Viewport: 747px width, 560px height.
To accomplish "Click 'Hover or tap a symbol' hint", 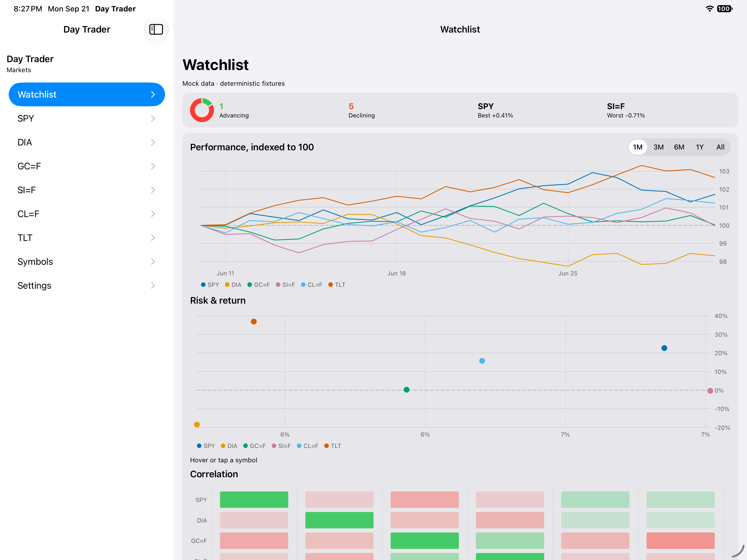I will (224, 460).
